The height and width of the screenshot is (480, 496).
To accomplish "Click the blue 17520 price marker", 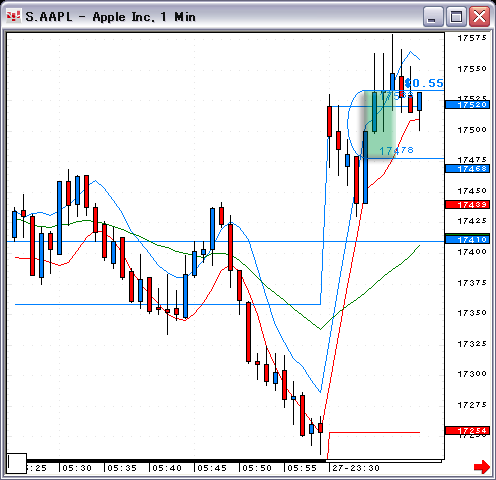I will (x=467, y=105).
